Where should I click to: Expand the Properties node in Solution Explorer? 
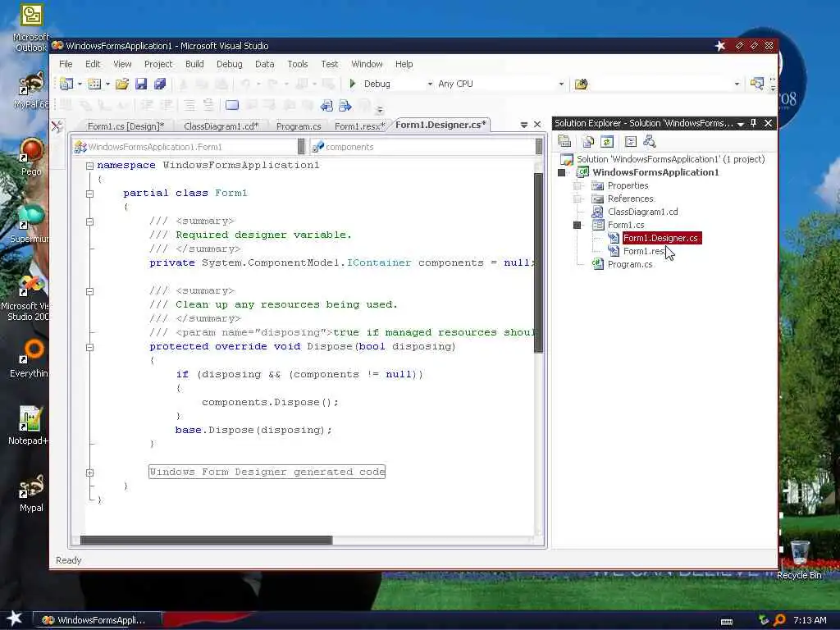pos(577,185)
